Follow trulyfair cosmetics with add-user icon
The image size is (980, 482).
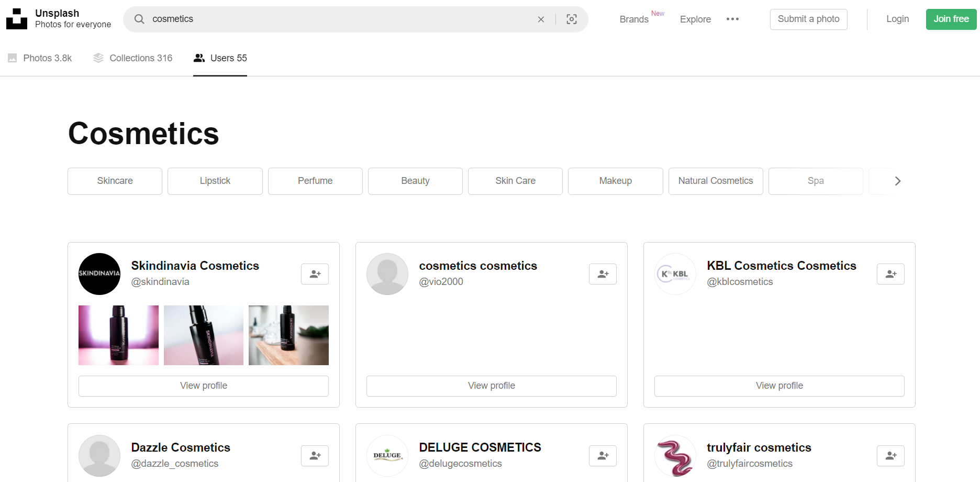click(890, 456)
